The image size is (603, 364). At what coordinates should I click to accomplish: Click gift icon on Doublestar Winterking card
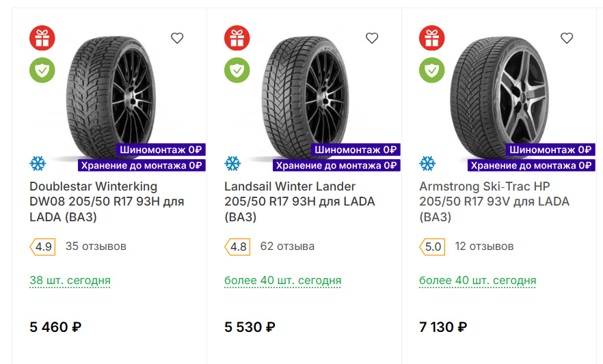click(x=42, y=38)
